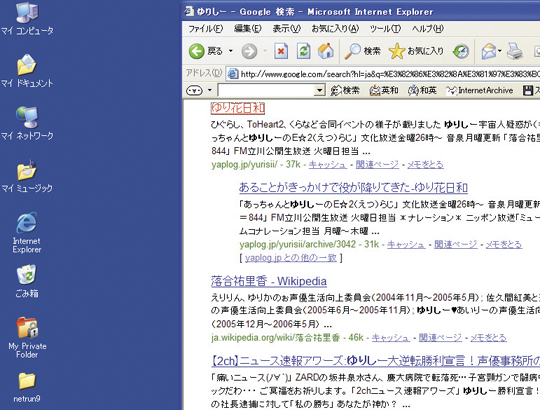
Task: Click the page icon in the address bar
Action: click(x=233, y=73)
